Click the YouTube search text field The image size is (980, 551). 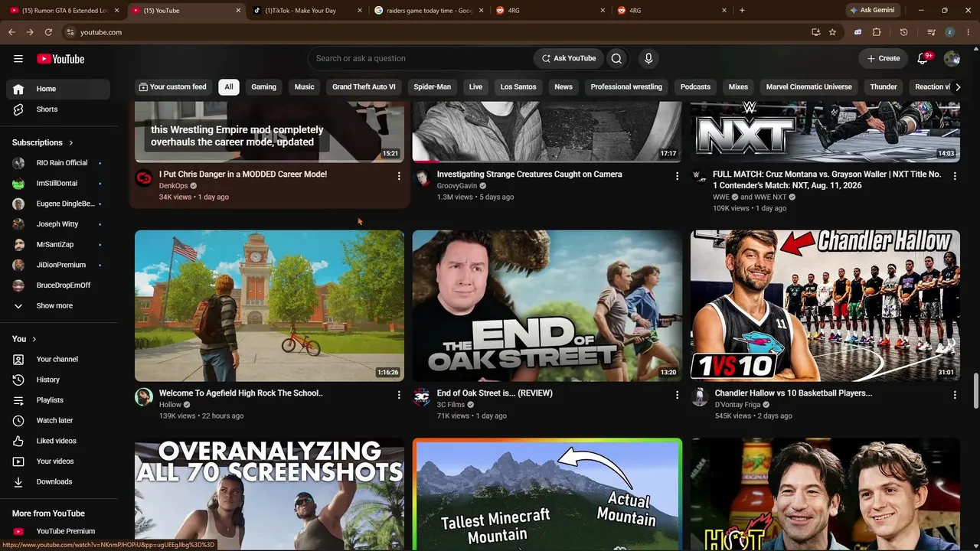coord(421,58)
